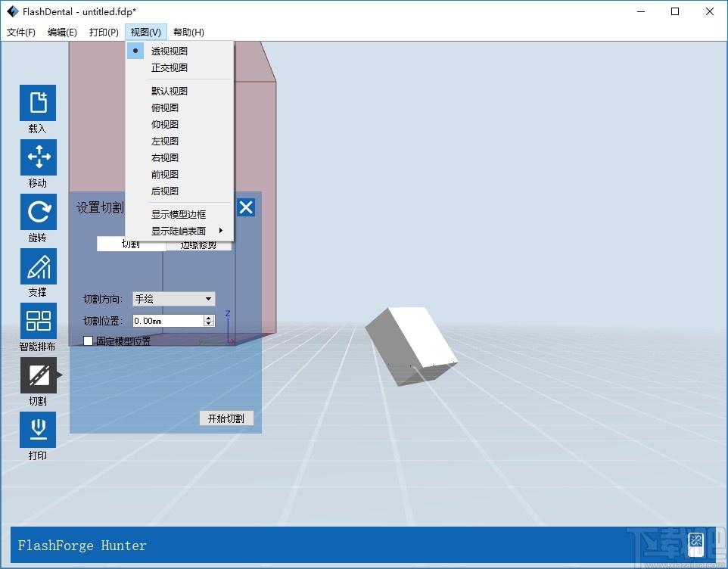
Task: Decrease 切割位置 with down spinner arrow
Action: point(209,324)
